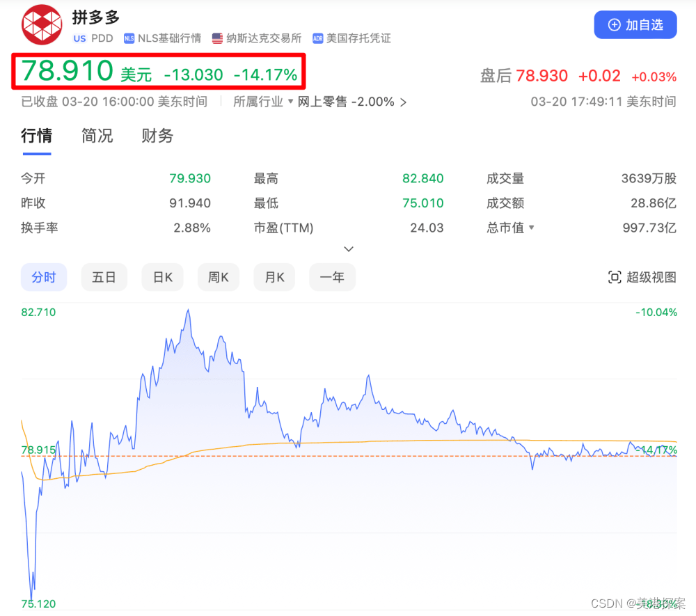The height and width of the screenshot is (616, 696).
Task: Click the intraday chart lowest dip point
Action: pos(31,599)
